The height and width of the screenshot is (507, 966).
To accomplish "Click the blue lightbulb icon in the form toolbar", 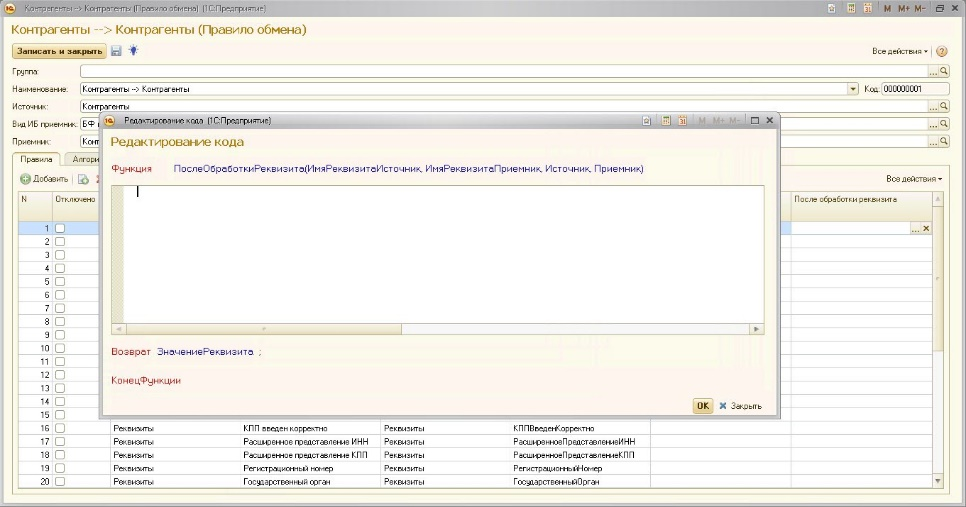I will tap(132, 51).
